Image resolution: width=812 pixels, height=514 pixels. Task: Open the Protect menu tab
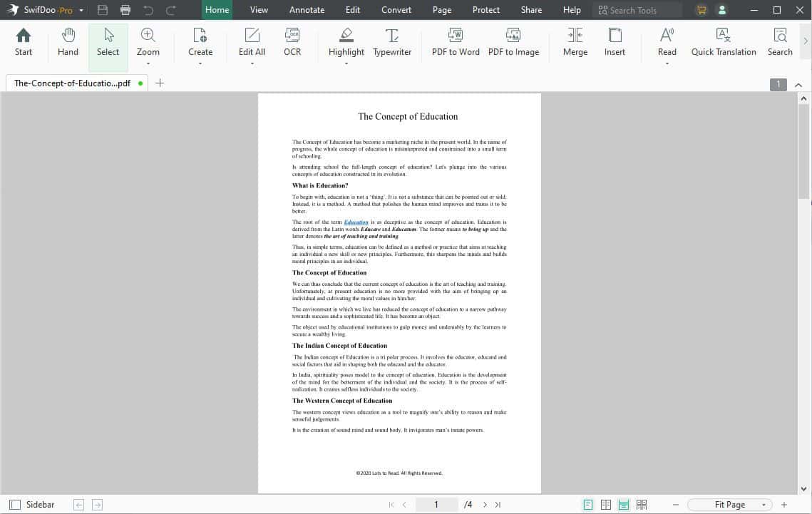[x=485, y=10]
